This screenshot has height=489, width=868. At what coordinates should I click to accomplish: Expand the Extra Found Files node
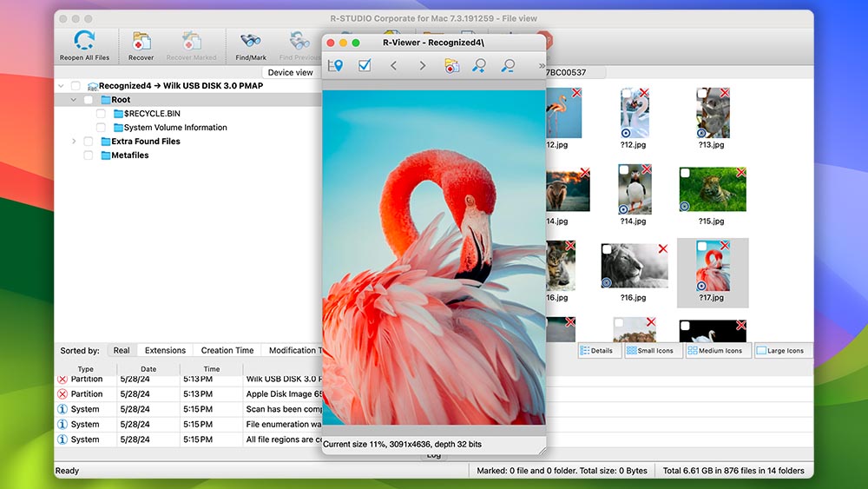74,142
